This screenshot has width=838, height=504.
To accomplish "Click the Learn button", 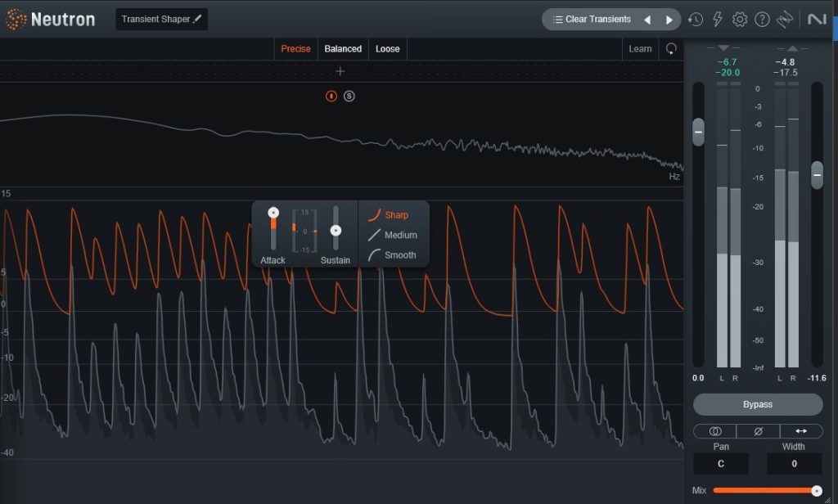I will pyautogui.click(x=640, y=49).
